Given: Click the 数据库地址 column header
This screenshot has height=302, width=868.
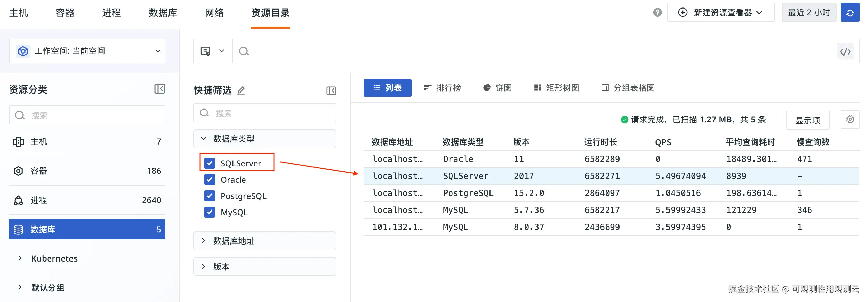Looking at the screenshot, I should (x=392, y=142).
